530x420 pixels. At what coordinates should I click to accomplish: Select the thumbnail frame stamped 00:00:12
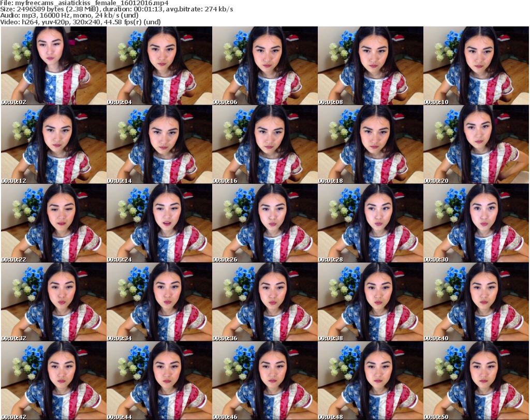tap(54, 144)
